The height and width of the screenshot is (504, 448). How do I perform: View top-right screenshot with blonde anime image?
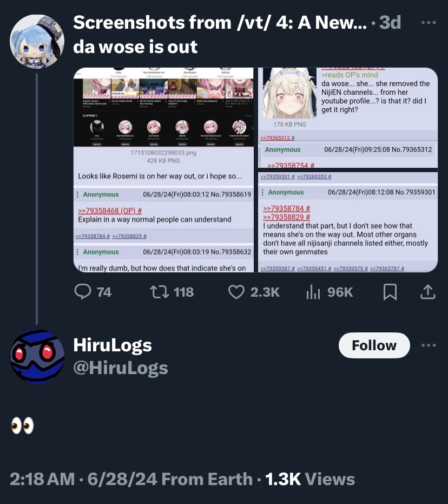pyautogui.click(x=348, y=117)
